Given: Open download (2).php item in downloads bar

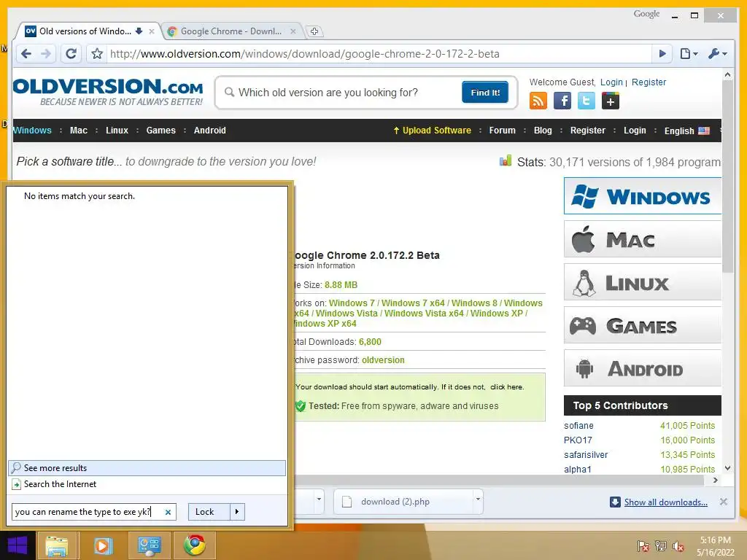Looking at the screenshot, I should [403, 502].
